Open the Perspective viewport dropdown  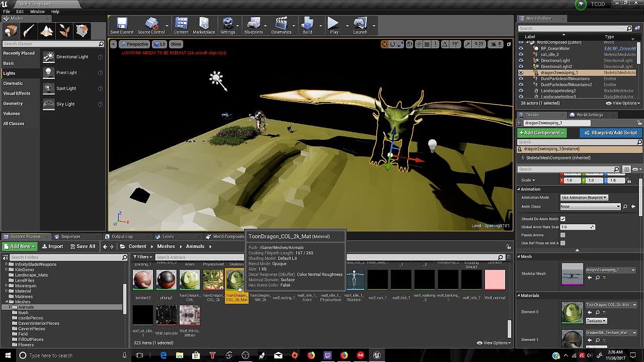tap(134, 44)
